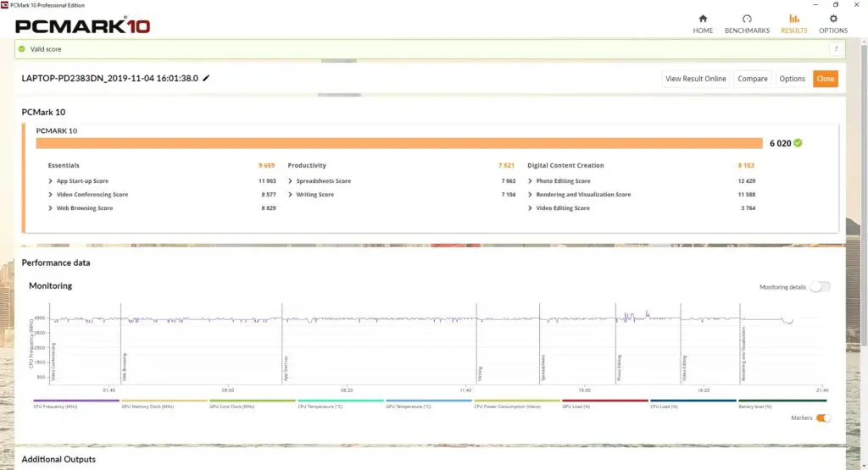Toggle GPU Memory Clock (MHz) legend series

click(164, 404)
